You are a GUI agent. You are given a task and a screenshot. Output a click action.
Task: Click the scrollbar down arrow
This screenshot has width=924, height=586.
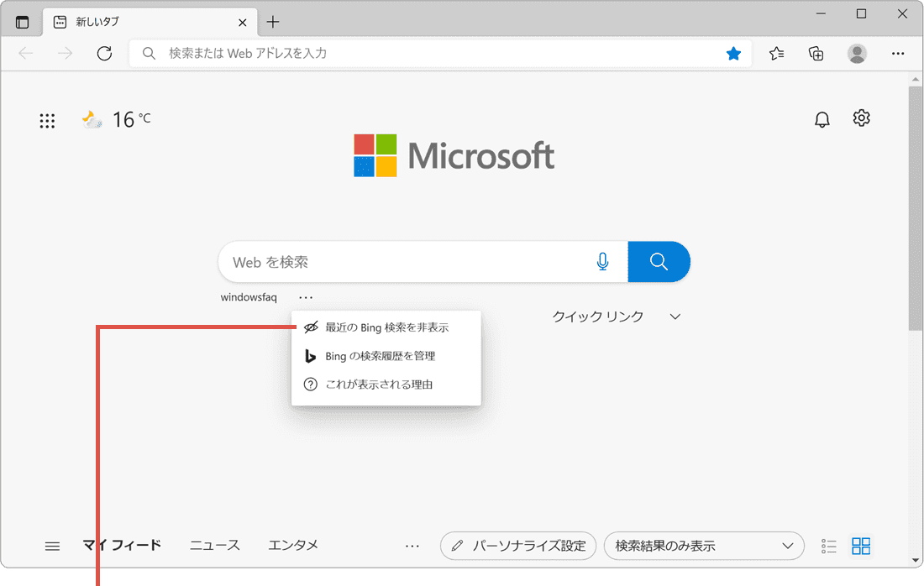915,561
